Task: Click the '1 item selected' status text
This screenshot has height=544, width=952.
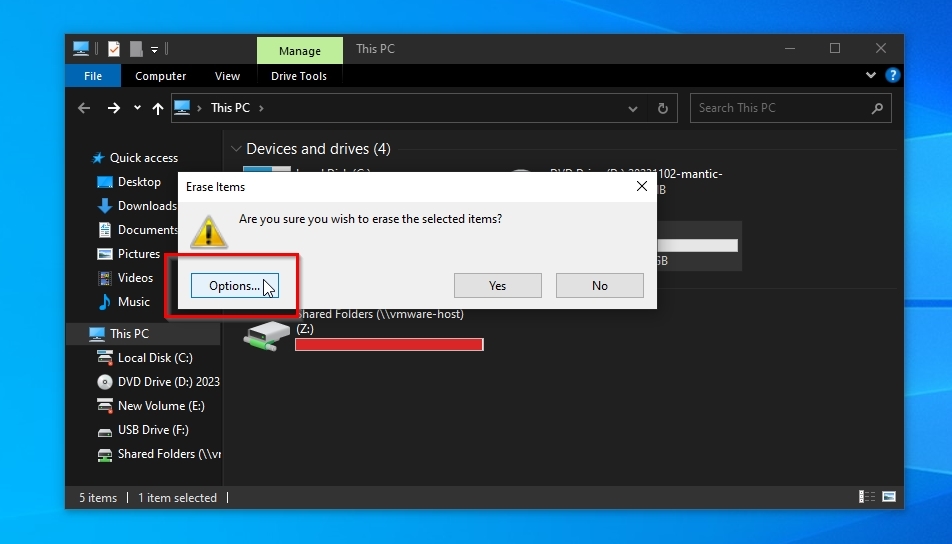Action: [x=177, y=498]
